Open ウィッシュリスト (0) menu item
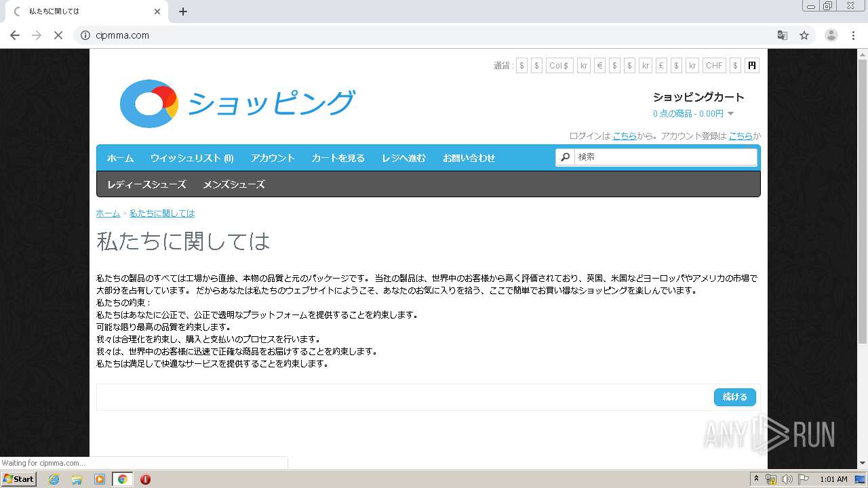This screenshot has height=488, width=868. point(192,158)
